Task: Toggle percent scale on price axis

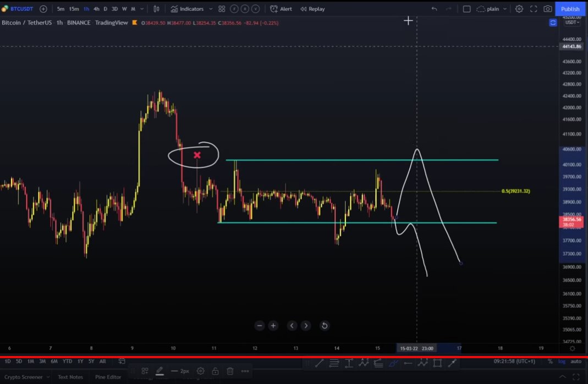Action: coord(549,361)
